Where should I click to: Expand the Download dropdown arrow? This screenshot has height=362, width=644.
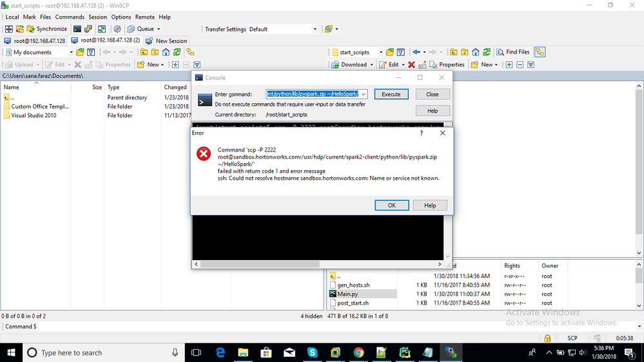coord(371,64)
